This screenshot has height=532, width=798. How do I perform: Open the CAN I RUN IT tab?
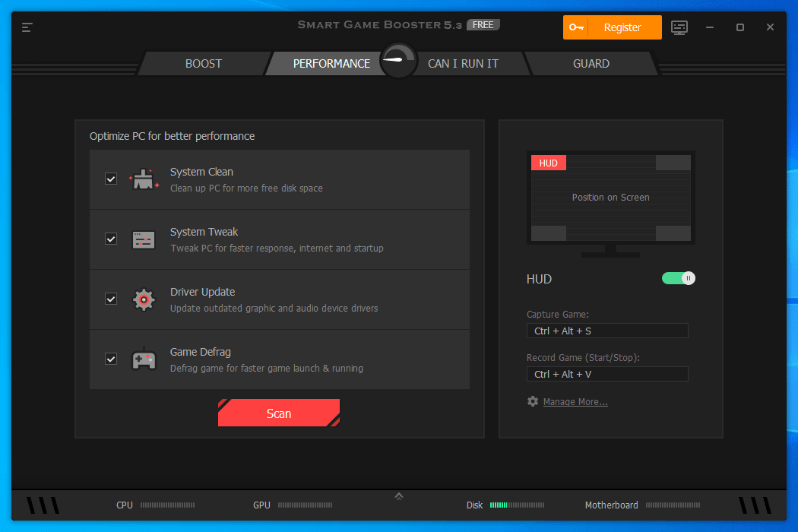pos(463,64)
